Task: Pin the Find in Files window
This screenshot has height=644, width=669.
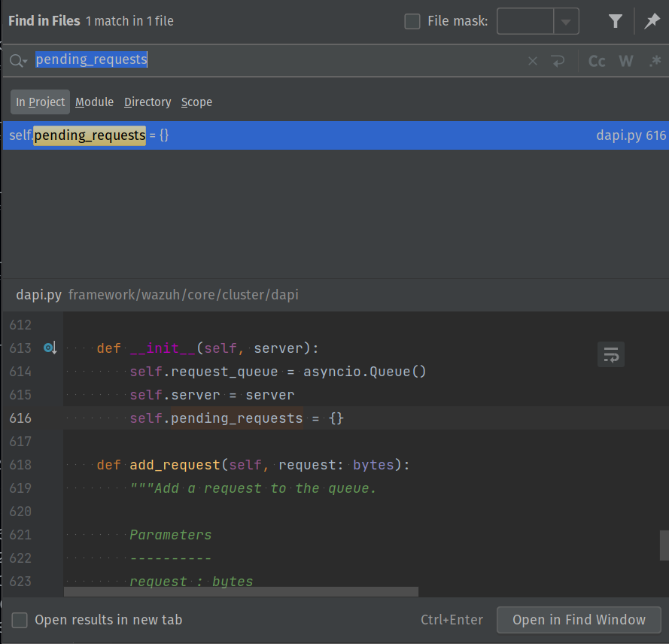Action: click(652, 21)
